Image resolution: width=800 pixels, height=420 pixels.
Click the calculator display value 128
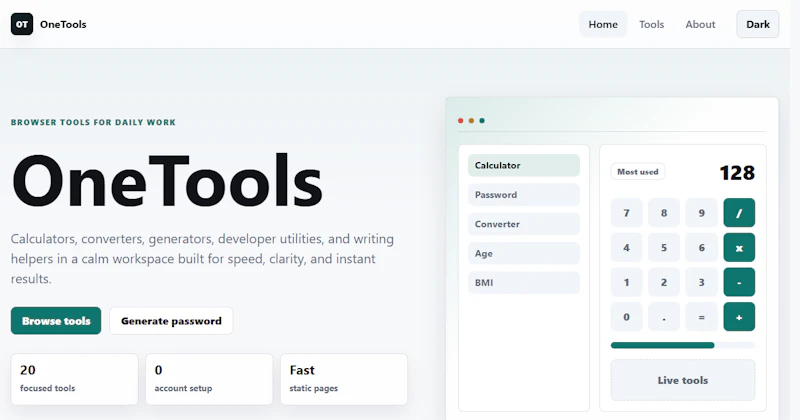[x=737, y=173]
